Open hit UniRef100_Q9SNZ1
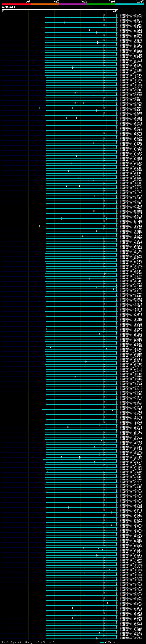 click(131, 17)
